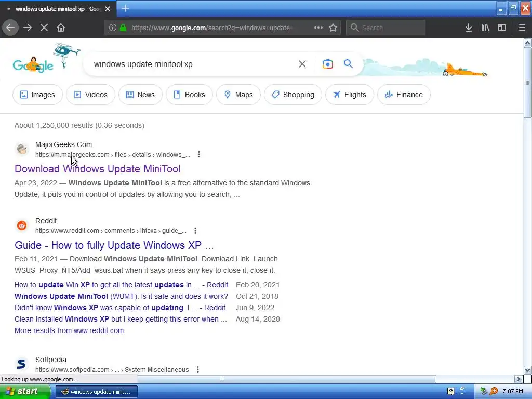
Task: Go forward with the forward arrow
Action: (x=28, y=28)
